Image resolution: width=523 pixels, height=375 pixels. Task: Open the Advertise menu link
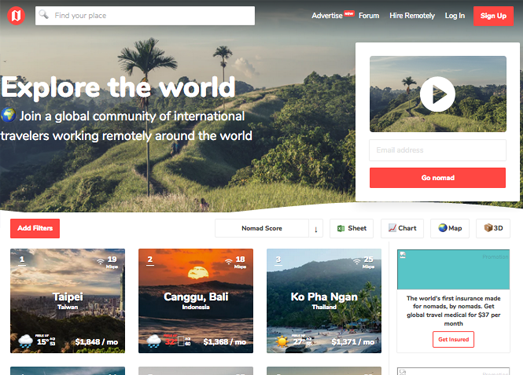tap(327, 16)
